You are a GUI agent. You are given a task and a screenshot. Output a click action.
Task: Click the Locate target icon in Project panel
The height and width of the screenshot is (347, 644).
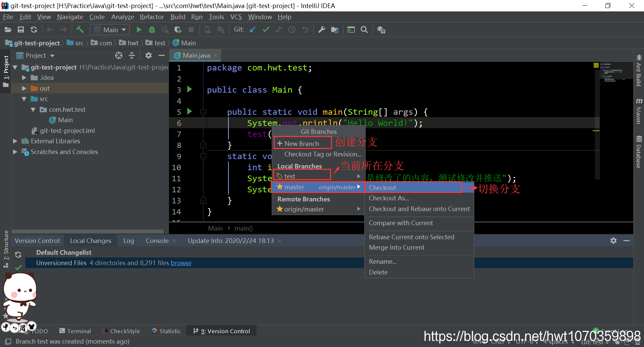coord(119,55)
